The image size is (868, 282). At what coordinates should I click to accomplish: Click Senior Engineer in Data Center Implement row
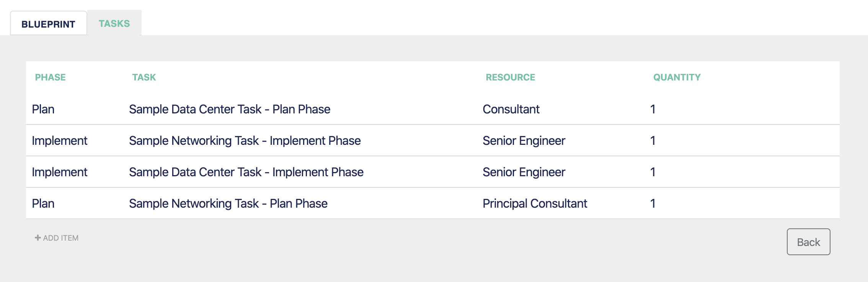(x=524, y=172)
